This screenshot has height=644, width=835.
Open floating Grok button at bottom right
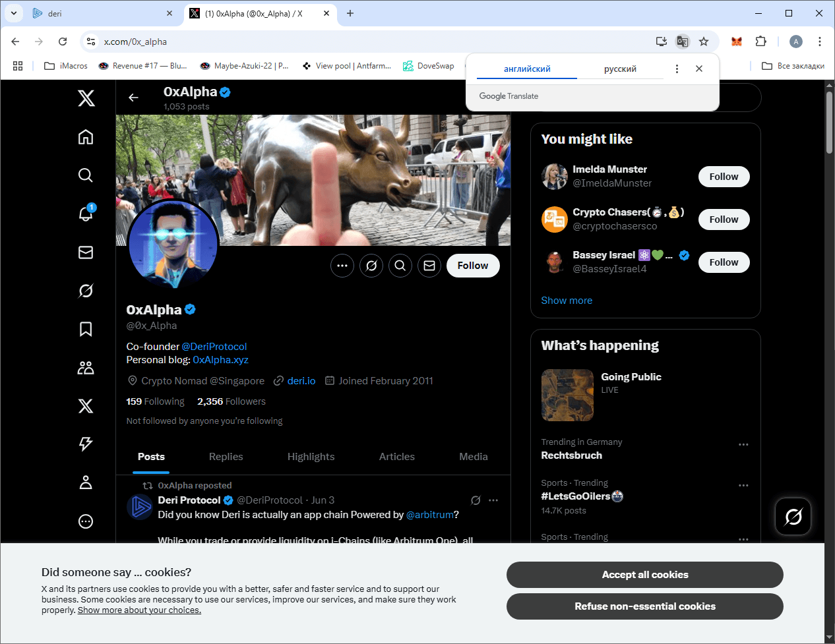pos(793,517)
